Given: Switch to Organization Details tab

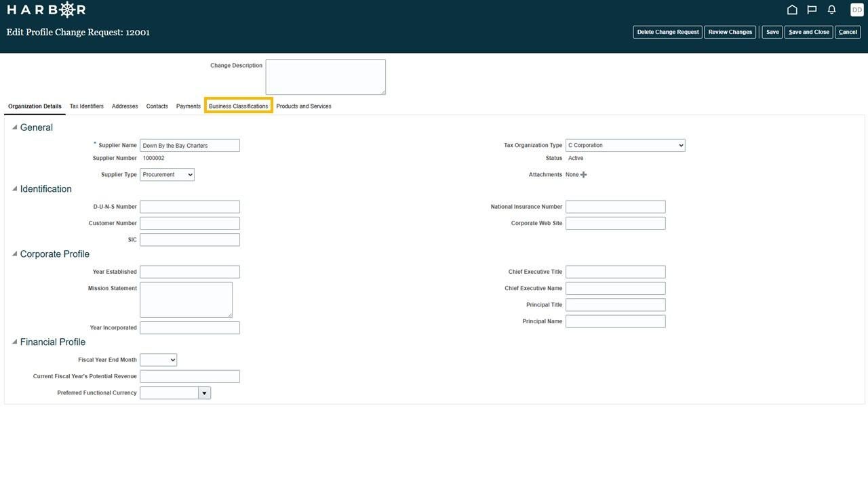Looking at the screenshot, I should pos(35,106).
